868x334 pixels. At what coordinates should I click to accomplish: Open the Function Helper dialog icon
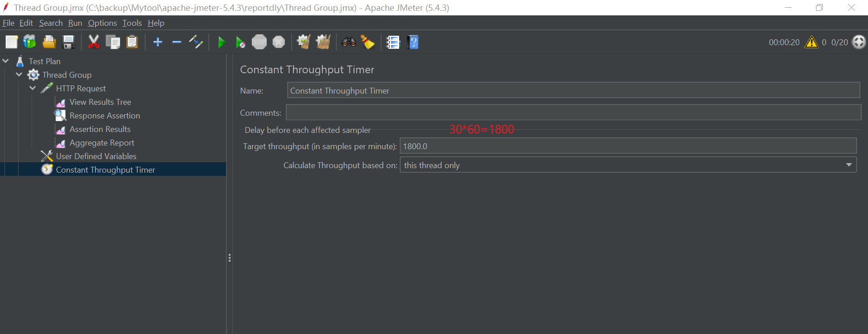coord(393,42)
